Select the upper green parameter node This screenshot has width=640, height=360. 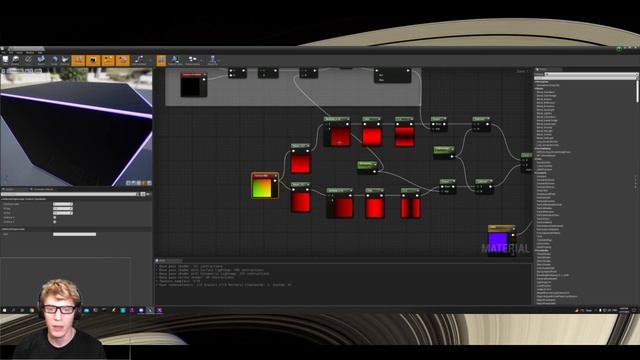coord(444,151)
